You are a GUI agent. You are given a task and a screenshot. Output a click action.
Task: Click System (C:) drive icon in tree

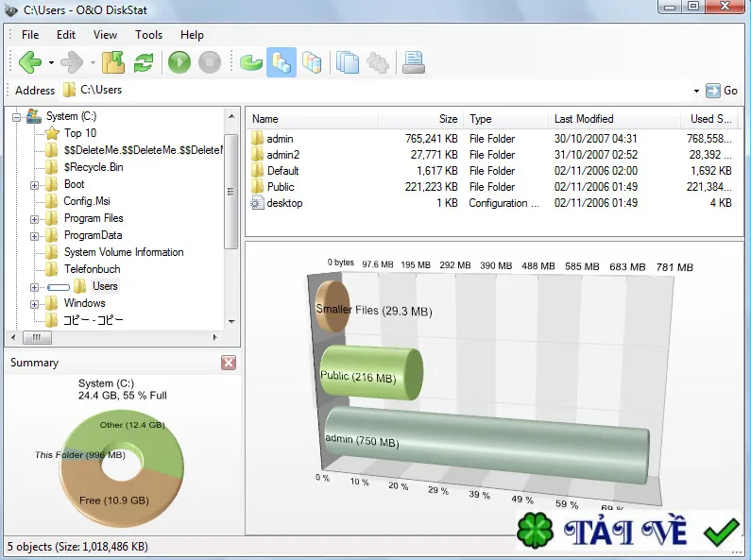tap(33, 116)
